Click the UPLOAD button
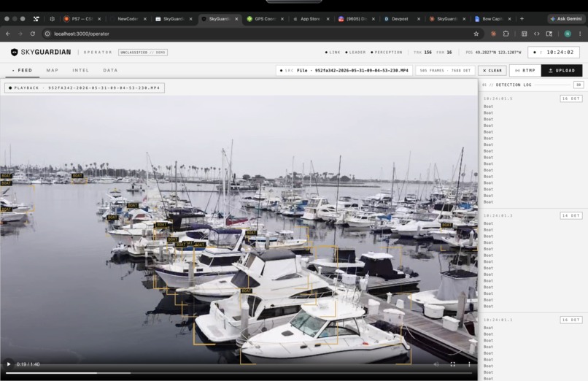588x381 pixels. 562,71
